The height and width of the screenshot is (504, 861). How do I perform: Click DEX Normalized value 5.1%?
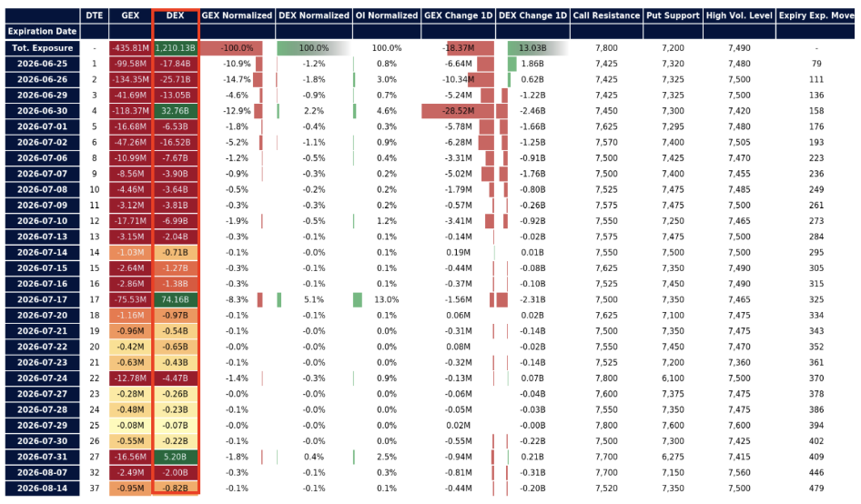pyautogui.click(x=313, y=300)
